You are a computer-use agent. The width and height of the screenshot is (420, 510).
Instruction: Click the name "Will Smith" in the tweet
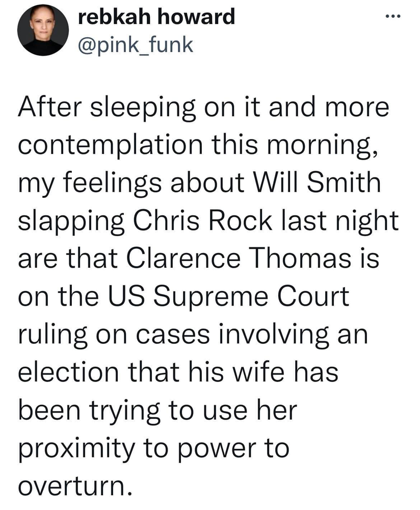322,184
